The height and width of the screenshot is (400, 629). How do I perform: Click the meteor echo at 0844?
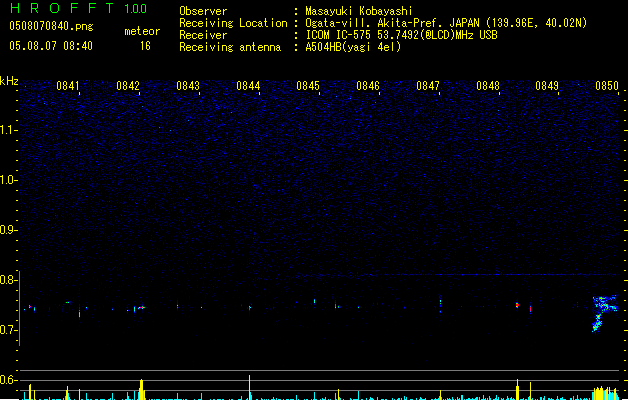250,308
